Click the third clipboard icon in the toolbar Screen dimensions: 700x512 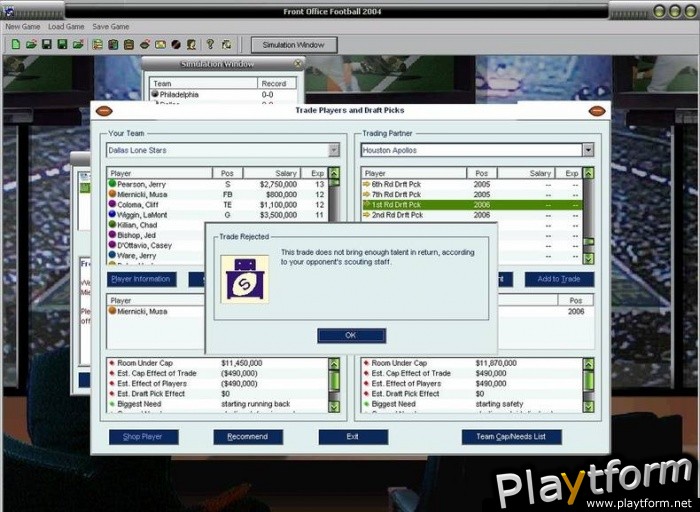[x=129, y=44]
